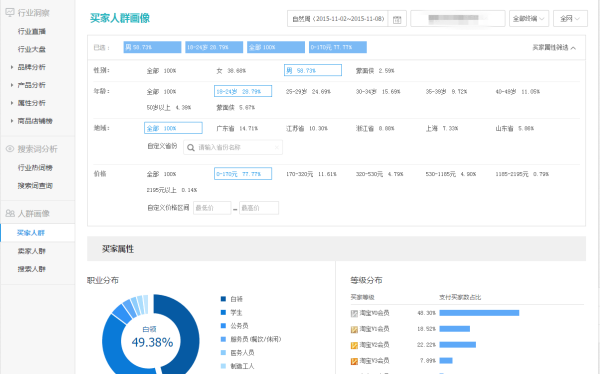
Task: Click the search magnifier in province field
Action: click(191, 147)
